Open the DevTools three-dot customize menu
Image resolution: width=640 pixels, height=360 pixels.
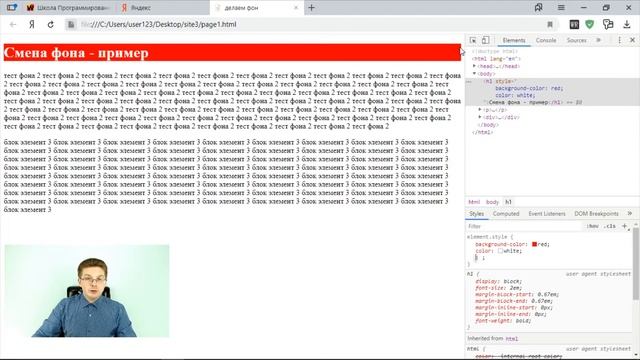click(x=620, y=40)
